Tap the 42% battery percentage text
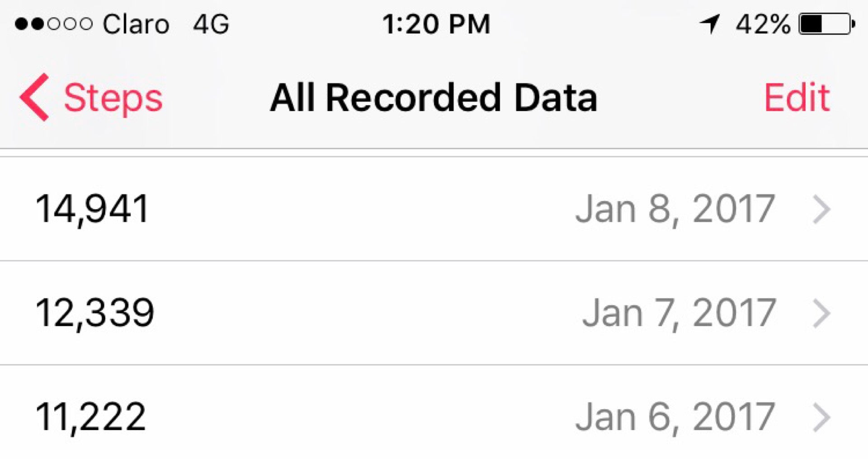Image resolution: width=868 pixels, height=459 pixels. click(x=763, y=24)
